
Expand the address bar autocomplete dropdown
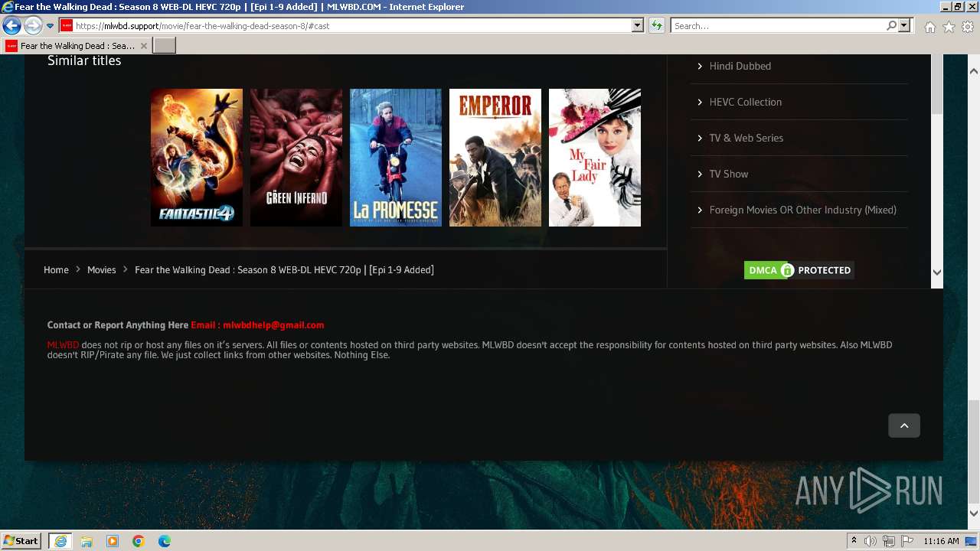637,26
